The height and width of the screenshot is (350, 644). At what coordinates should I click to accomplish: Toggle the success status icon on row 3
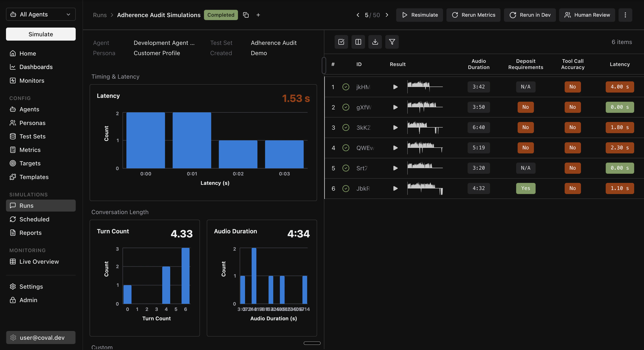click(x=346, y=127)
